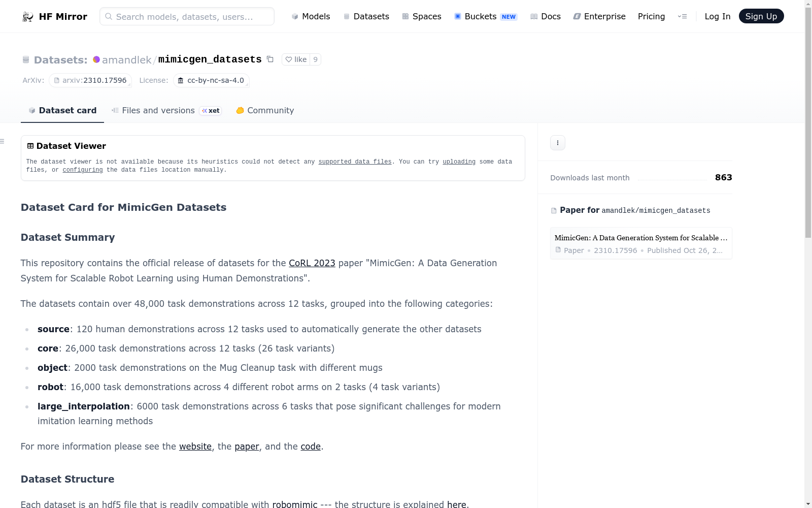
Task: Open the cc-by-nc-sa-4.0 license tag
Action: (211, 80)
